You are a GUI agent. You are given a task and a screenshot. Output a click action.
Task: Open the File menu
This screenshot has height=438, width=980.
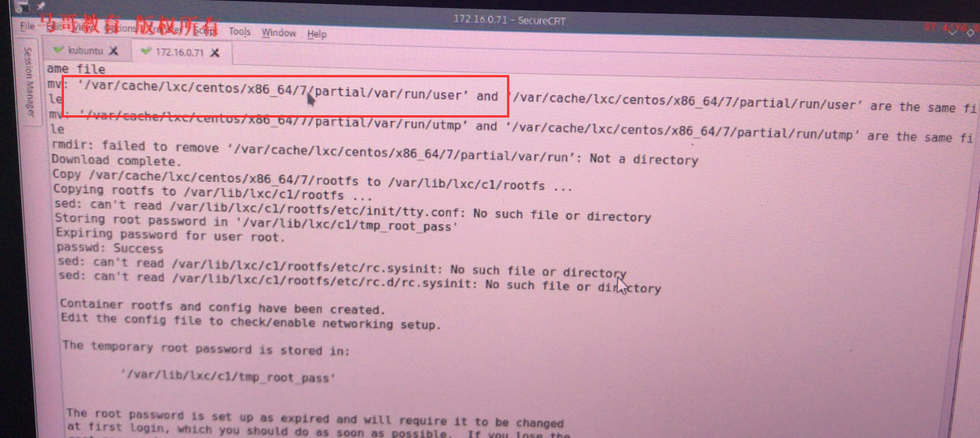coord(27,25)
